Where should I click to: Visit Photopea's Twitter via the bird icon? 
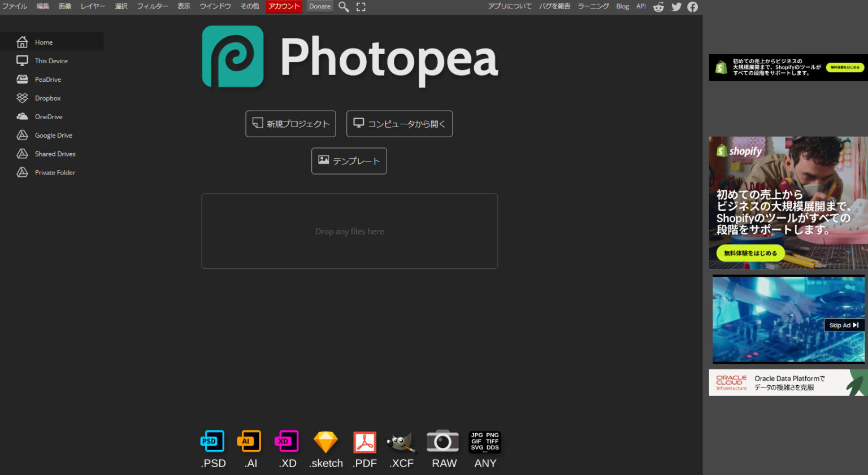tap(676, 7)
